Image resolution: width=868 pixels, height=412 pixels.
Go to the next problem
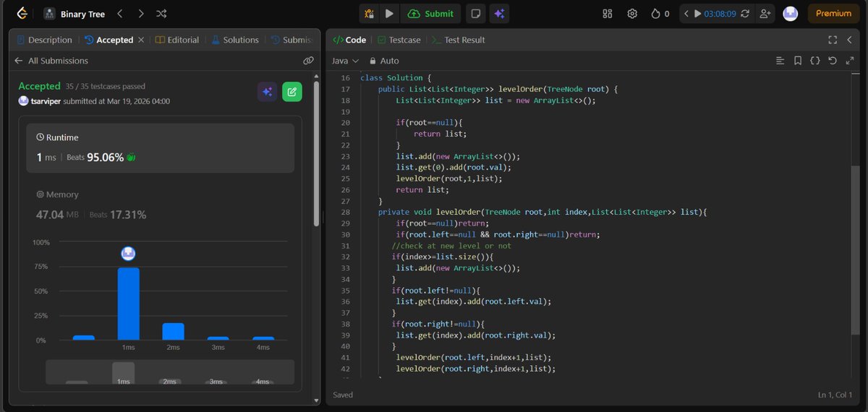[140, 13]
